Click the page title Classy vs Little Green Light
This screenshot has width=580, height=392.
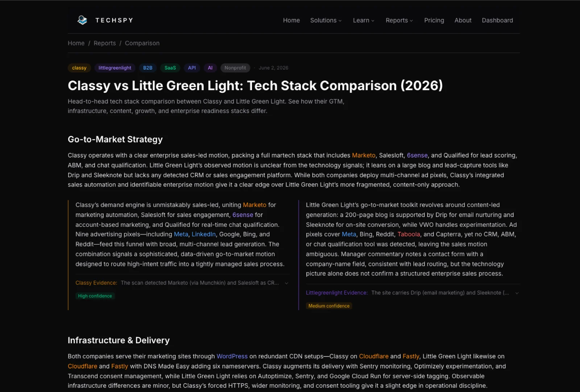[x=255, y=86]
